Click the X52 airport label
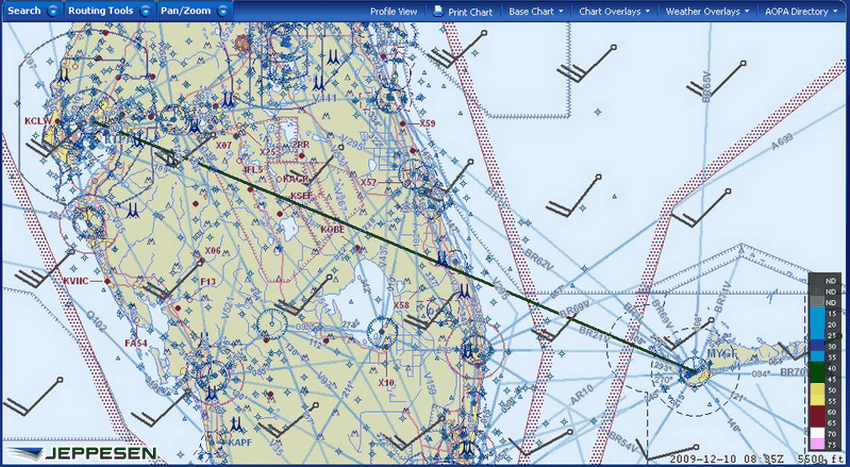 [369, 182]
